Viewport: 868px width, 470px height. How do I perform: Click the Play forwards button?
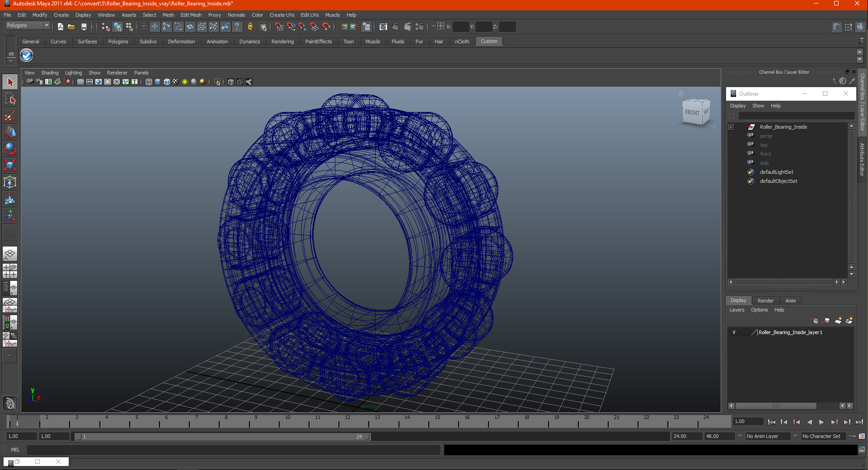(821, 422)
